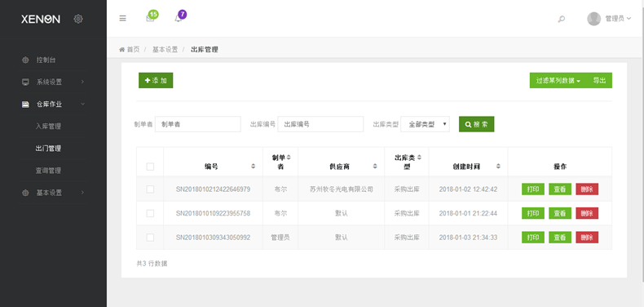The image size is (644, 307).
Task: Click the administrator avatar picture
Action: click(594, 19)
